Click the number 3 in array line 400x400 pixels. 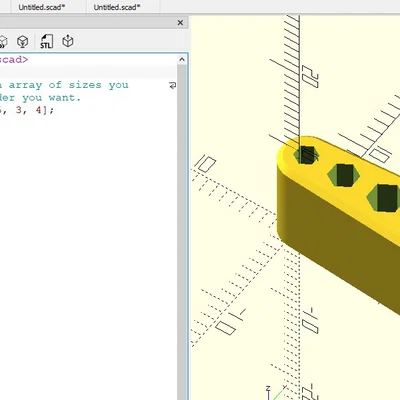(x=19, y=110)
